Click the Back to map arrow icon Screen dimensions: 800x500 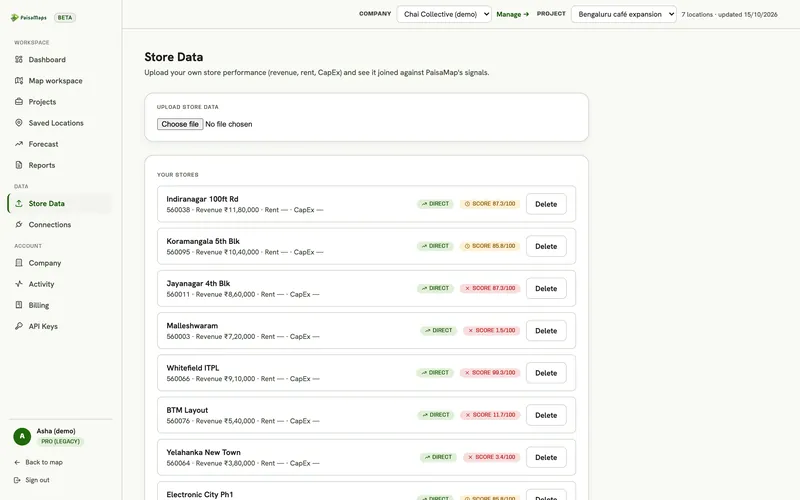pyautogui.click(x=17, y=462)
